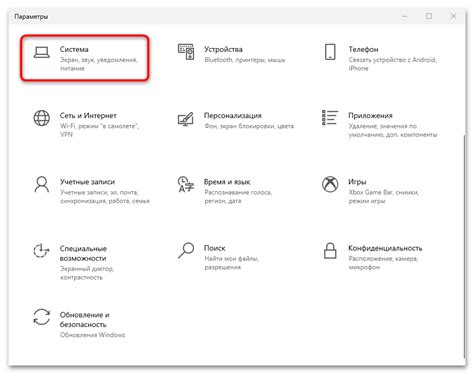Screen dimensions: 474x374
Task: Open the Система settings heading
Action: tap(74, 49)
